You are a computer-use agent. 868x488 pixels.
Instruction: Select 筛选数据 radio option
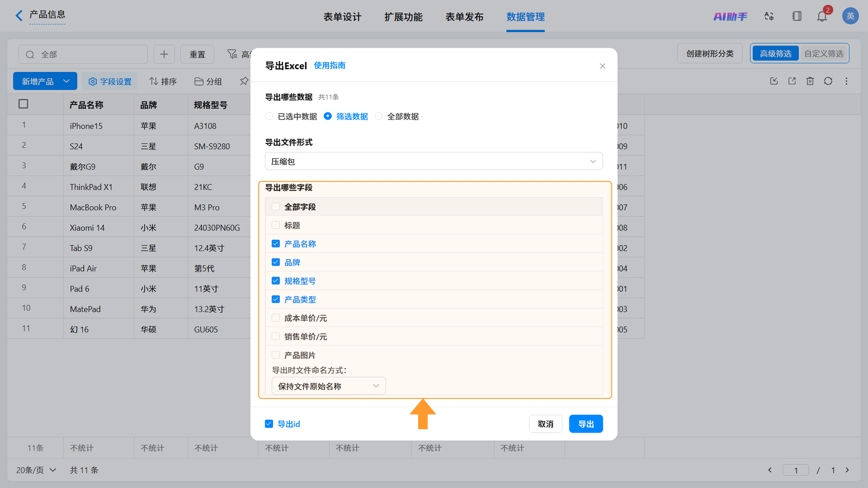pyautogui.click(x=328, y=116)
